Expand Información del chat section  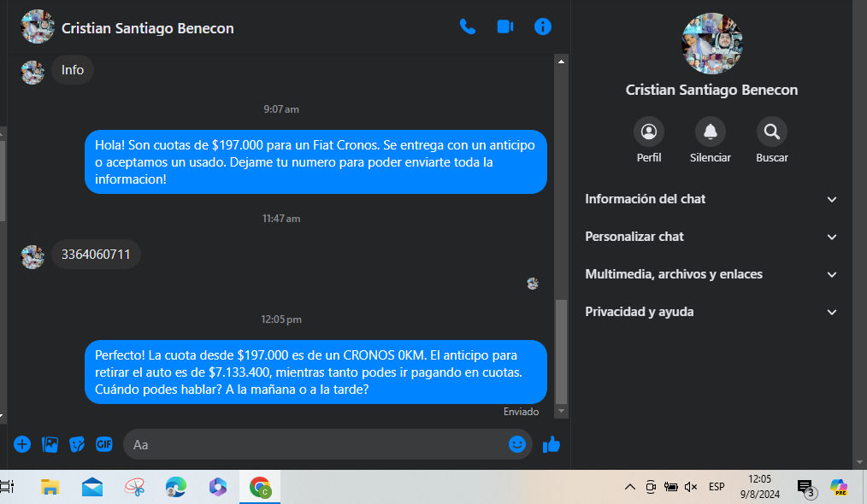point(711,199)
